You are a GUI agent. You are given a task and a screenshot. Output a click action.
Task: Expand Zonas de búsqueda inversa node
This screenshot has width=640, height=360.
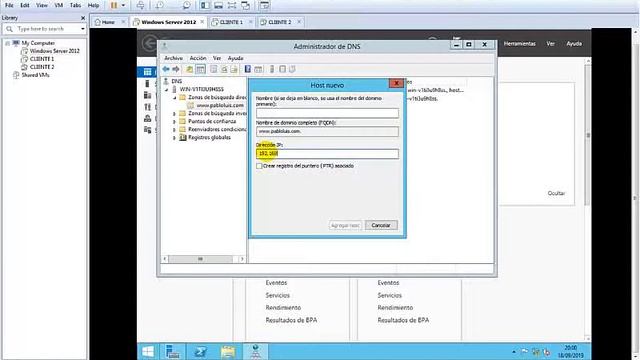pos(174,113)
